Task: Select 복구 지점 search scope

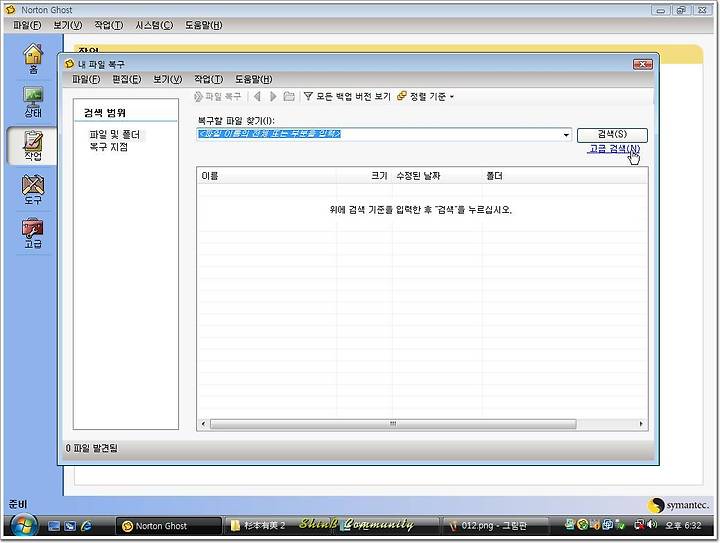Action: pyautogui.click(x=109, y=147)
